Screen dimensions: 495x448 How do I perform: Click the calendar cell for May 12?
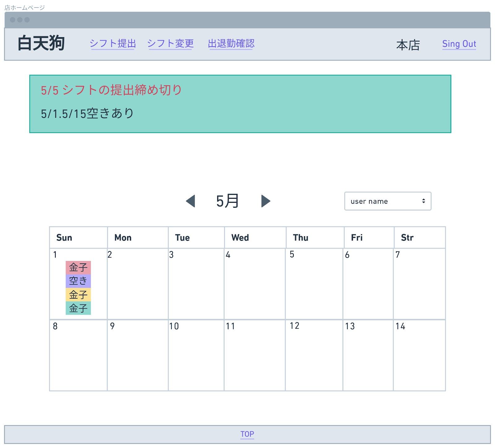click(314, 356)
